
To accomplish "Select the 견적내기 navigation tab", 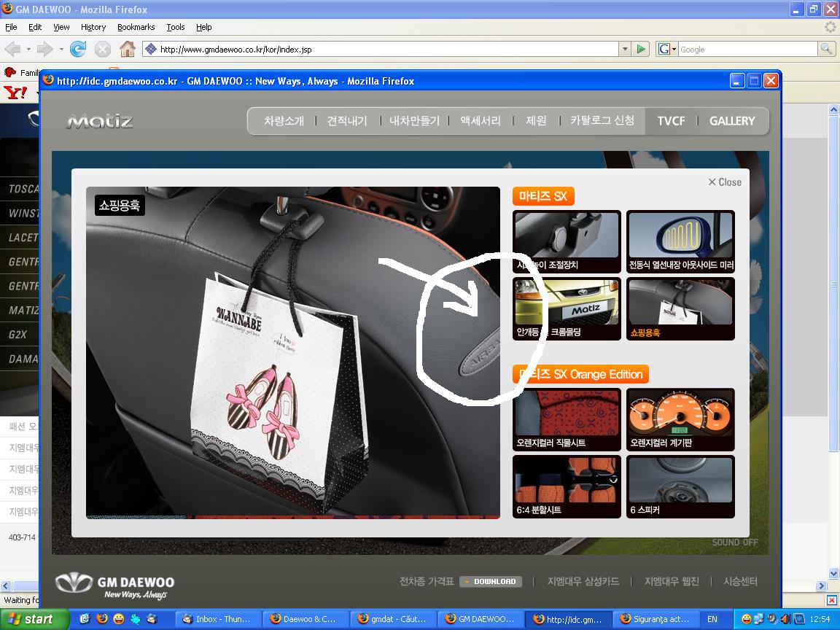I will tap(347, 121).
